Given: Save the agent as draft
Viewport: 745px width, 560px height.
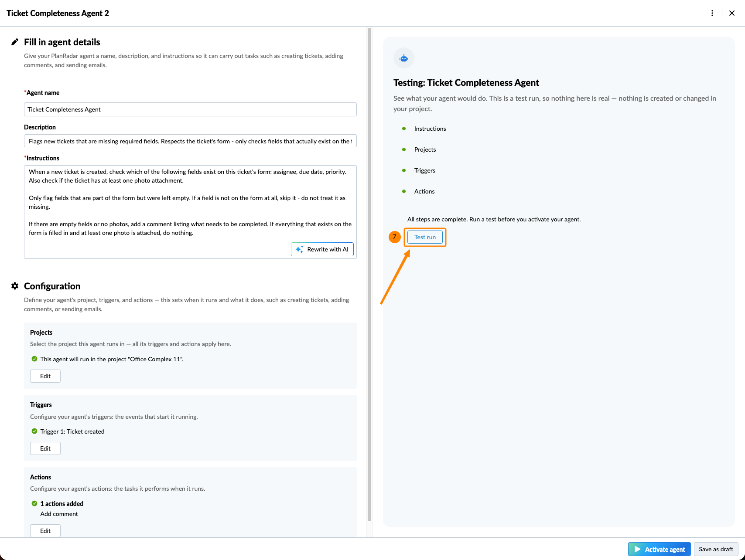Looking at the screenshot, I should 716,549.
